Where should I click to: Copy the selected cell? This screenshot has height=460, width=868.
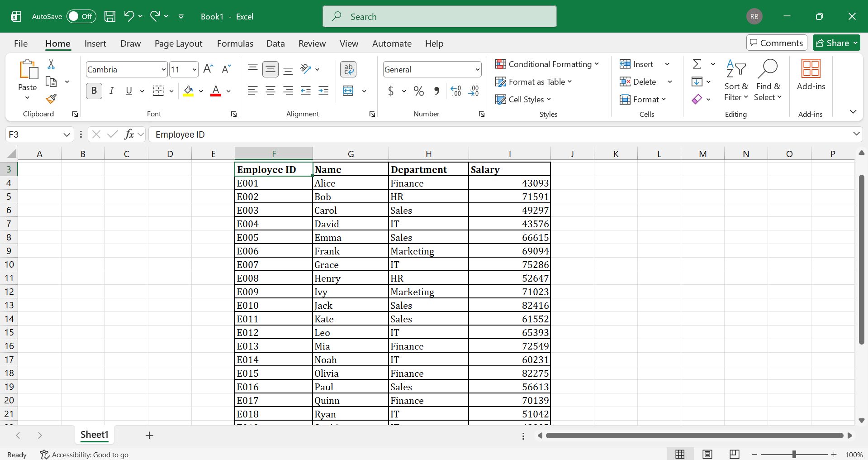coord(52,82)
